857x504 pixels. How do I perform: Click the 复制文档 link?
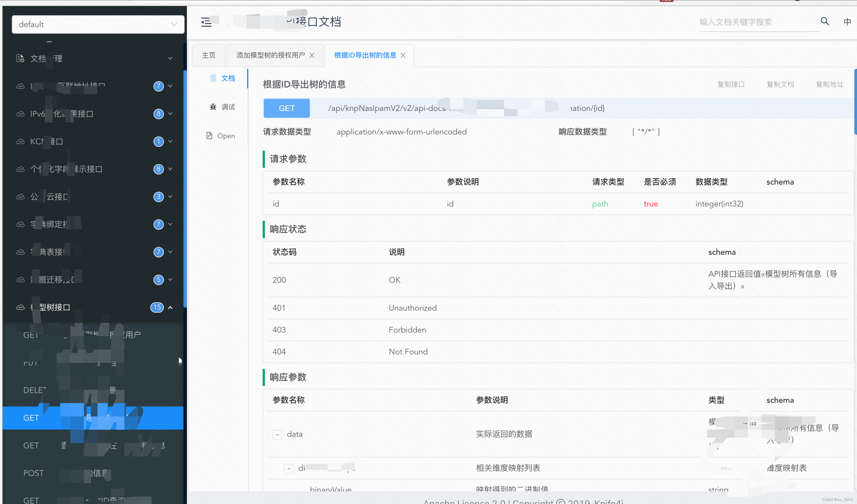click(780, 84)
